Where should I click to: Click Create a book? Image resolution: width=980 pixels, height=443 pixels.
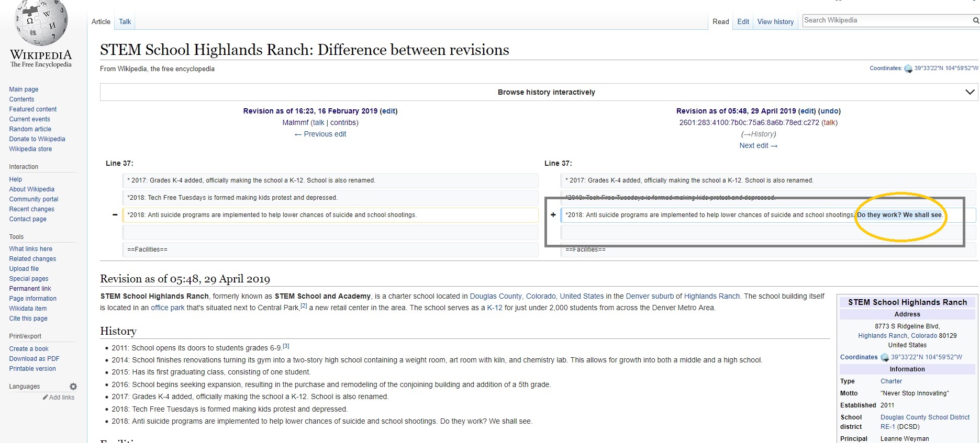coord(29,349)
